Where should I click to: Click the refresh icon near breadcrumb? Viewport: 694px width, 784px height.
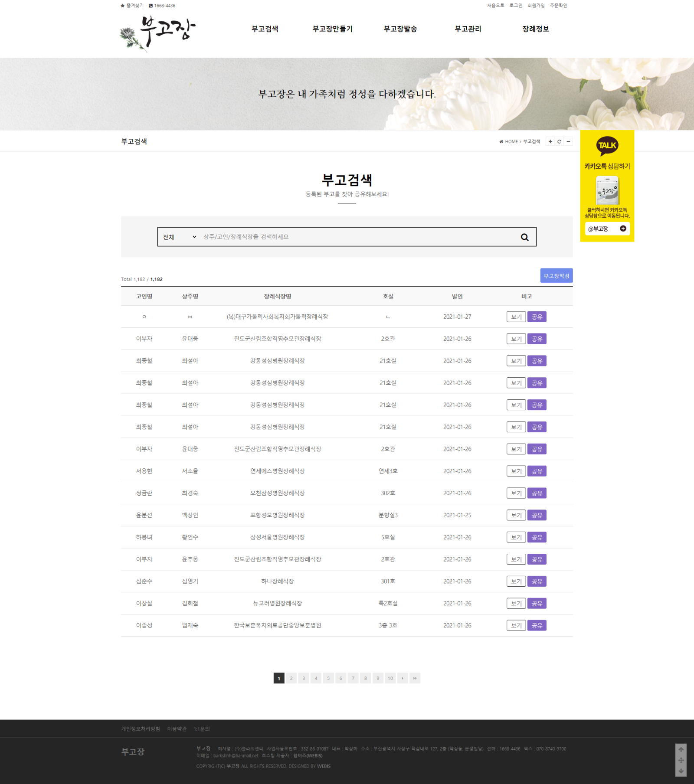(x=559, y=141)
